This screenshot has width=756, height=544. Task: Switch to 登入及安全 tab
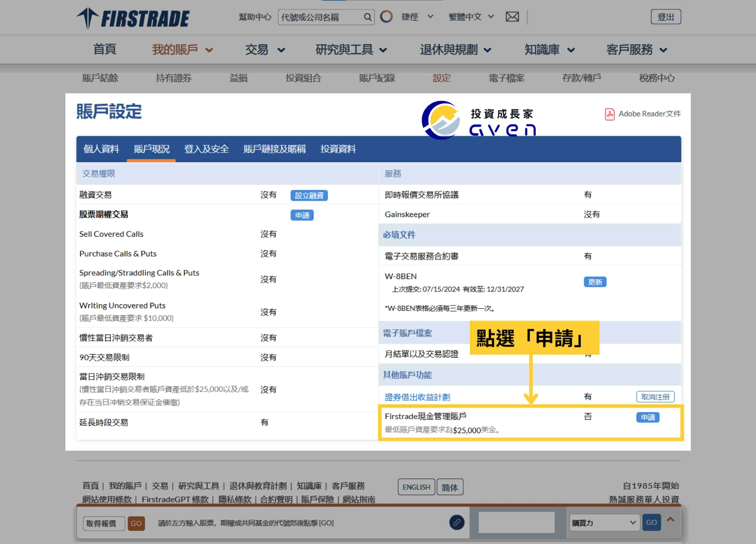click(x=206, y=149)
